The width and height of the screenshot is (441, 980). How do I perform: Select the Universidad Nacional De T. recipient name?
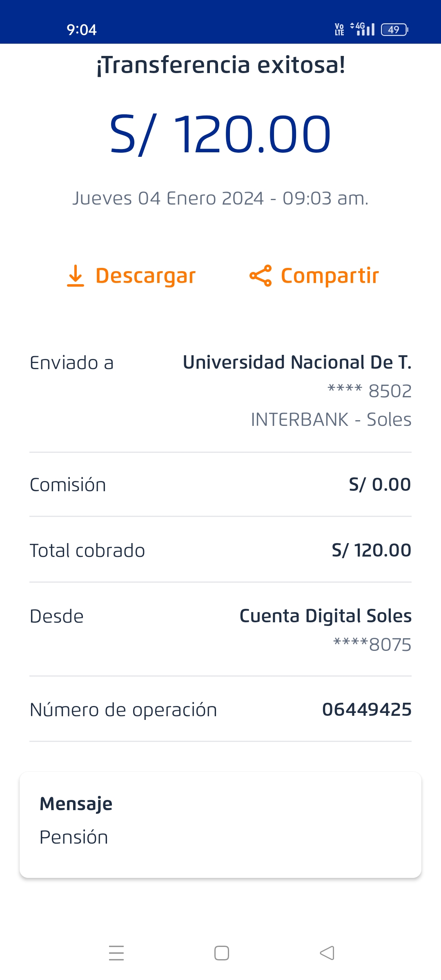coord(297,363)
